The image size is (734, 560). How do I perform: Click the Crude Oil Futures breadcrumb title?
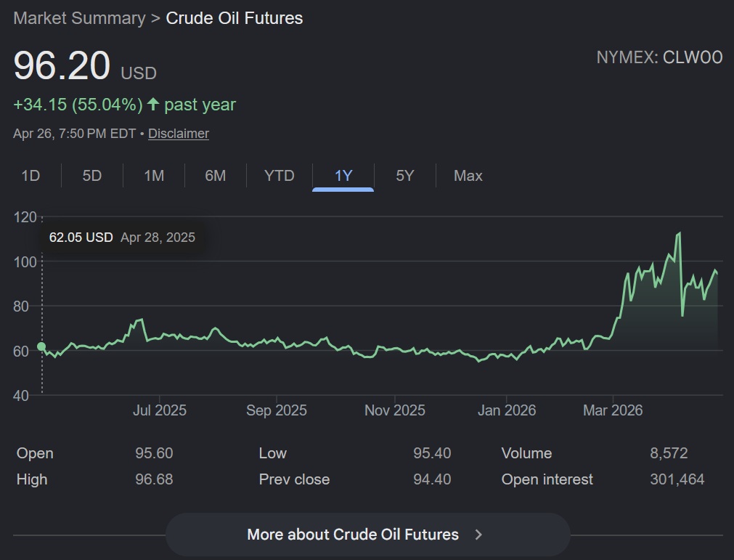click(235, 18)
